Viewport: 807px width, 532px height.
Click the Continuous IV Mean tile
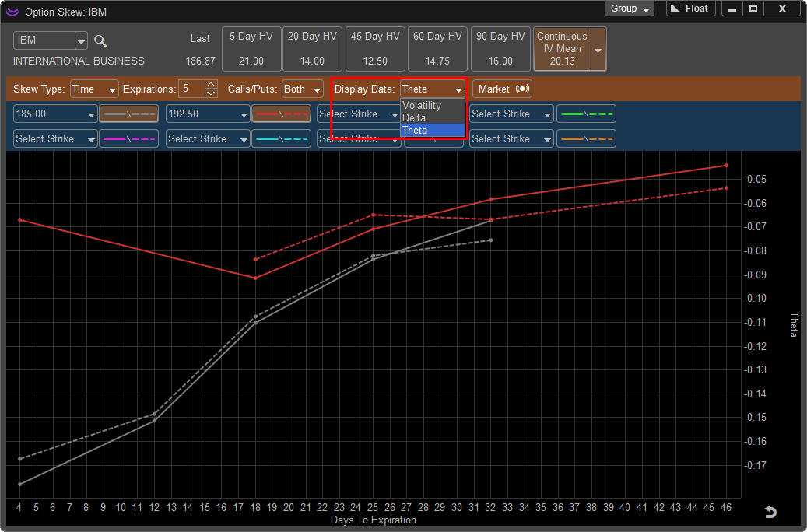pyautogui.click(x=563, y=49)
